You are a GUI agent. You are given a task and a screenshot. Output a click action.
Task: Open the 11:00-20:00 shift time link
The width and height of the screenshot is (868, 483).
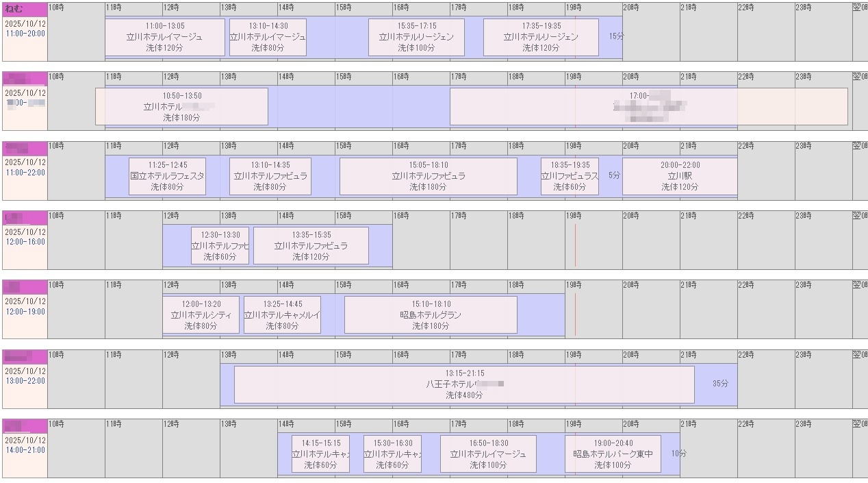25,34
